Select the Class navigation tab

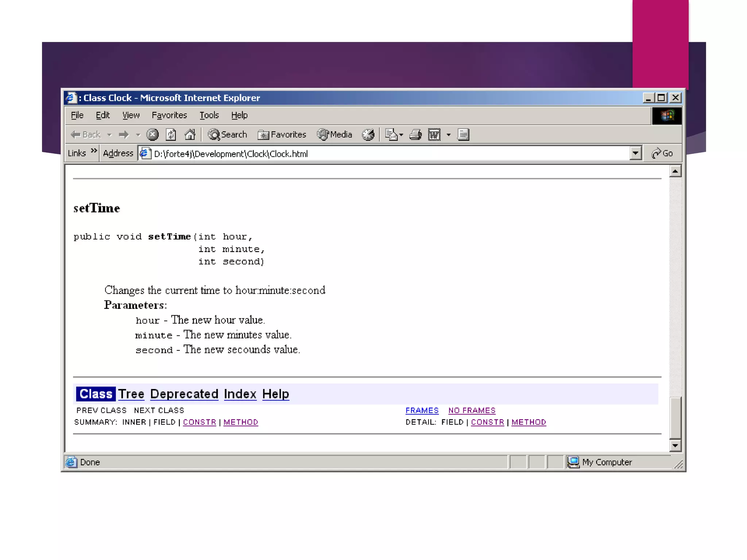96,394
